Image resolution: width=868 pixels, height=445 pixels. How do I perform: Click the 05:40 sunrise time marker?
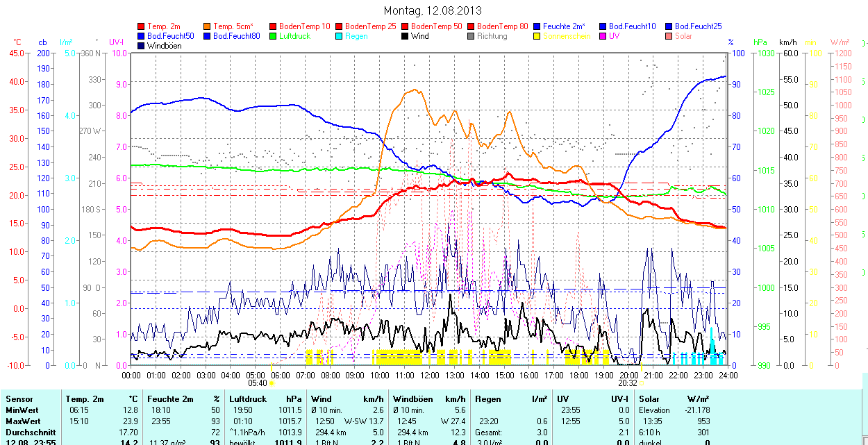pyautogui.click(x=258, y=383)
